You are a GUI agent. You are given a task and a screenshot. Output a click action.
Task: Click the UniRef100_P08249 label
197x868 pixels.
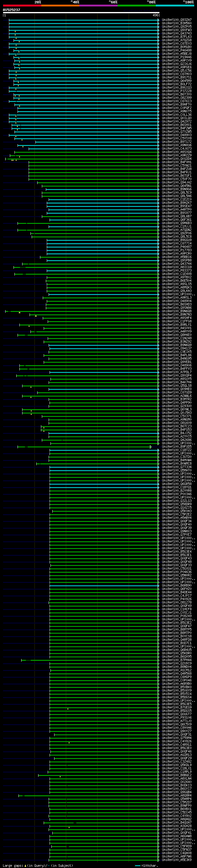coord(177,616)
